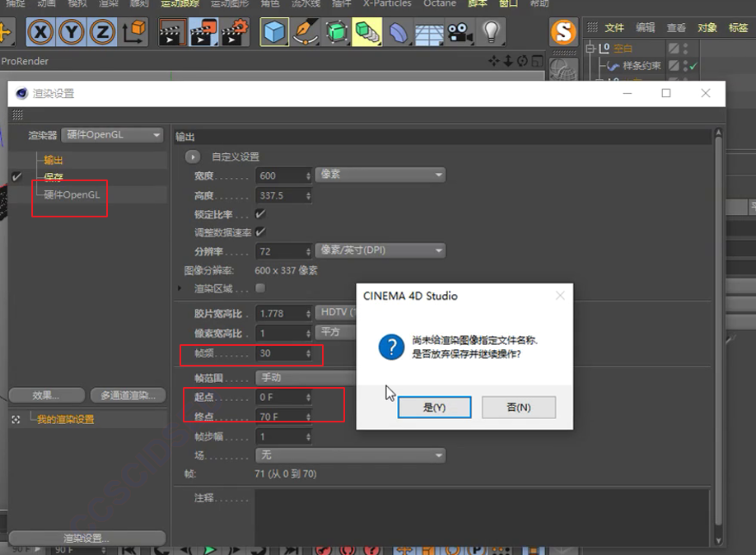Open the 编辑 menu in object manager
756x555 pixels.
(x=645, y=28)
